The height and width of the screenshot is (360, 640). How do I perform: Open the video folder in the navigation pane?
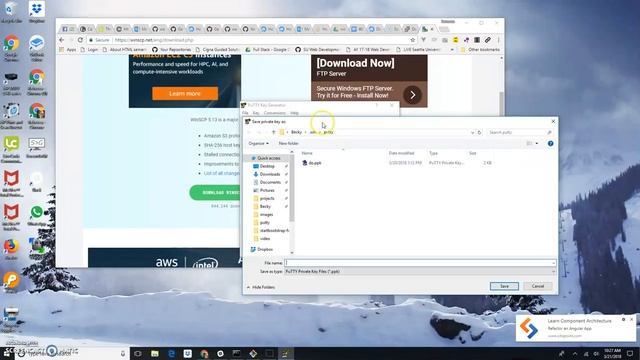click(264, 238)
